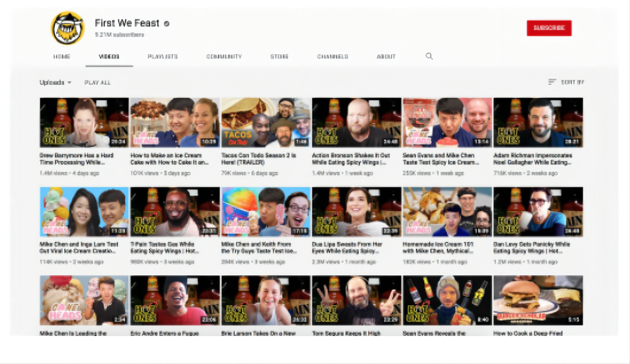This screenshot has height=364, width=630.
Task: Open the Brie Larson Hot Ones thumbnail
Action: pyautogui.click(x=265, y=300)
